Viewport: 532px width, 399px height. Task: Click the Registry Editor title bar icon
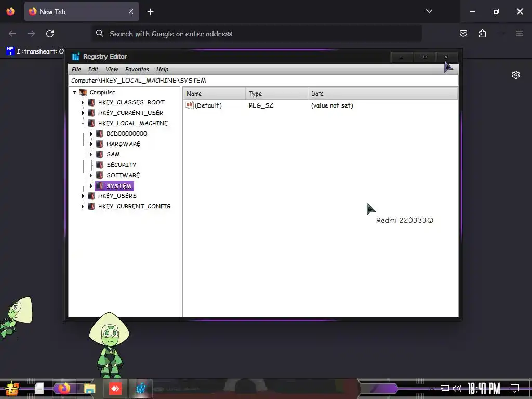coord(76,57)
